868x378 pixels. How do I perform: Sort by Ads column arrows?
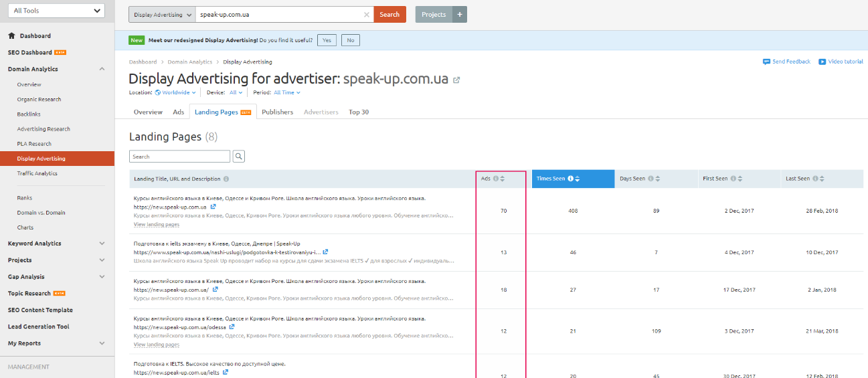click(x=503, y=179)
